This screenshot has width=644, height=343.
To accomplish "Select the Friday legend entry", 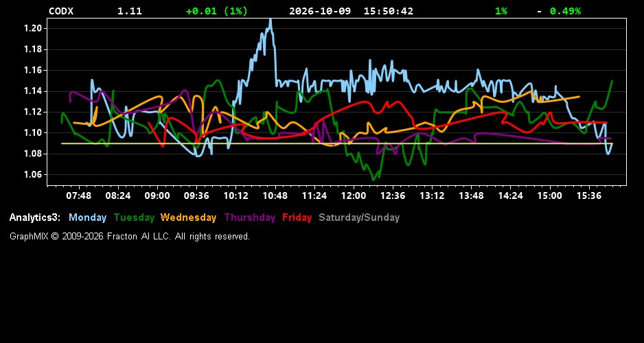I will coord(297,217).
